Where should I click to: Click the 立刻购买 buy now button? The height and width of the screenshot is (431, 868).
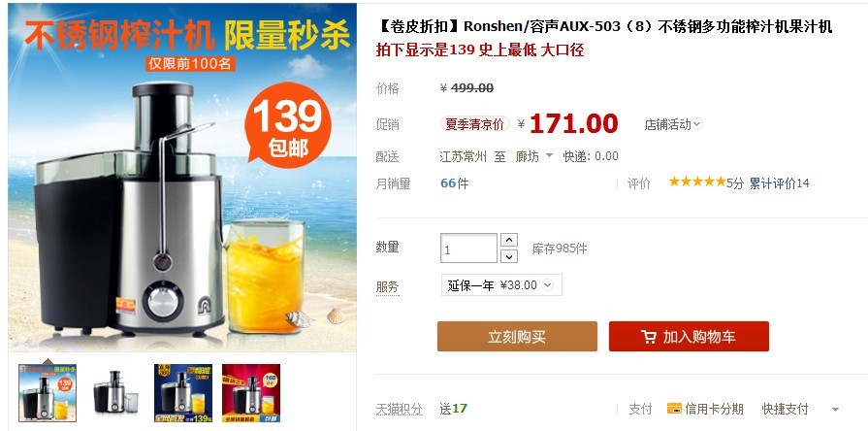[x=517, y=336]
